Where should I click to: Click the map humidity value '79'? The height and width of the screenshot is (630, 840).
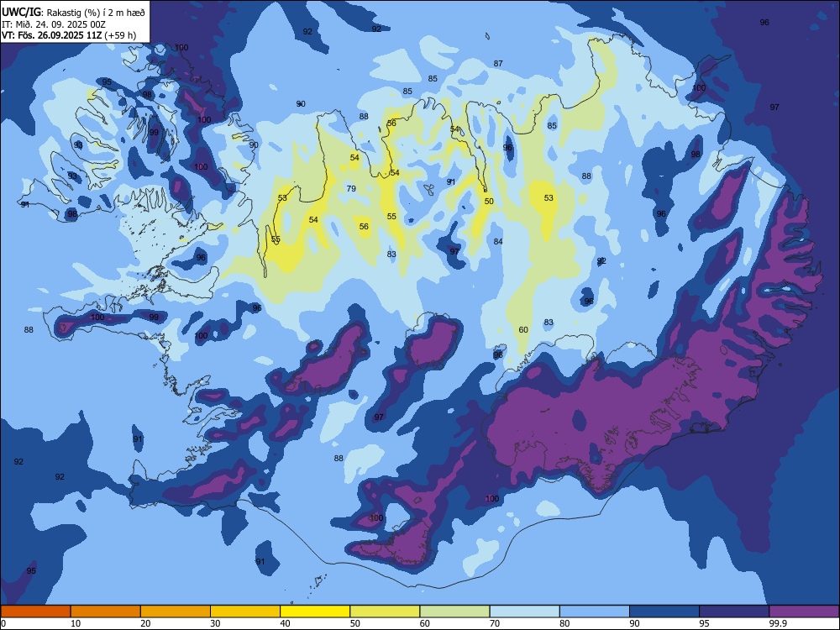pyautogui.click(x=351, y=188)
